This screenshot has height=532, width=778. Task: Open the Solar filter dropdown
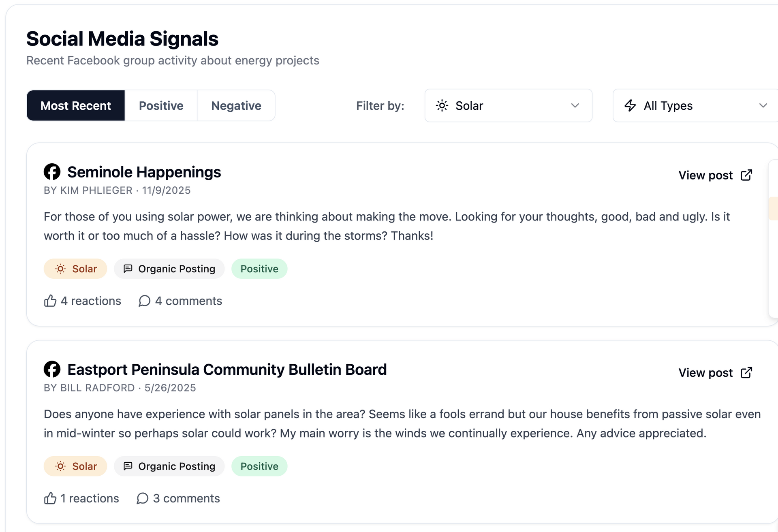pyautogui.click(x=508, y=106)
